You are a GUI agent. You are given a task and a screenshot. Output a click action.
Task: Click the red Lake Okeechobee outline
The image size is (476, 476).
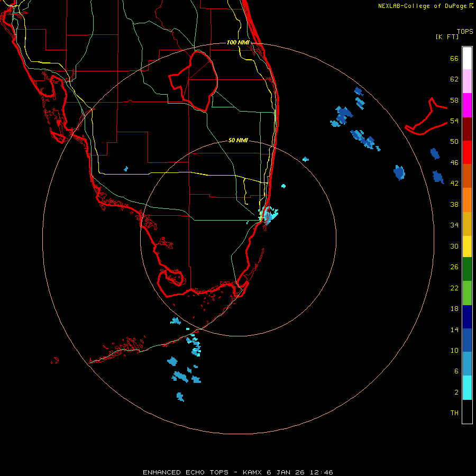click(x=194, y=81)
